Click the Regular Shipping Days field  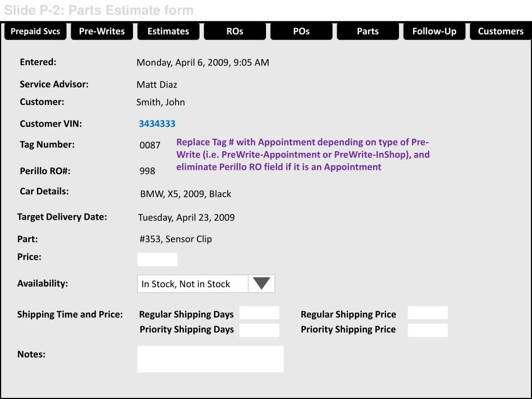pos(259,313)
